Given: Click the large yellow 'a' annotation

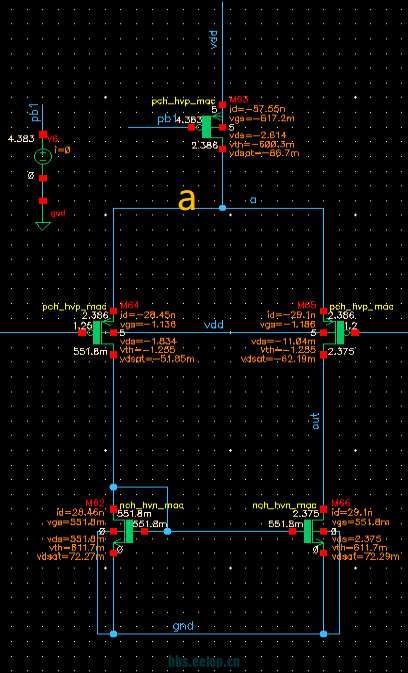Looking at the screenshot, I should point(187,200).
